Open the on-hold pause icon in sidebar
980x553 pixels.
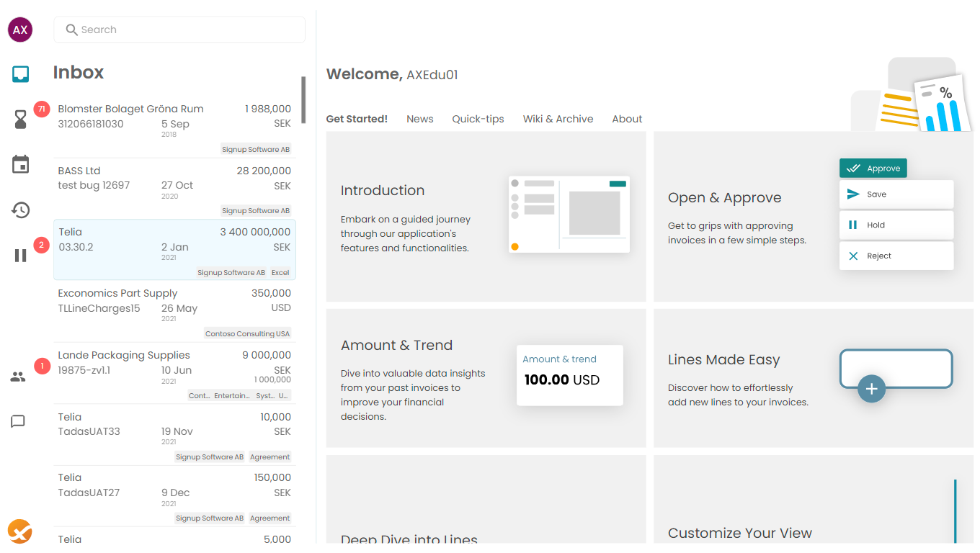pyautogui.click(x=21, y=255)
